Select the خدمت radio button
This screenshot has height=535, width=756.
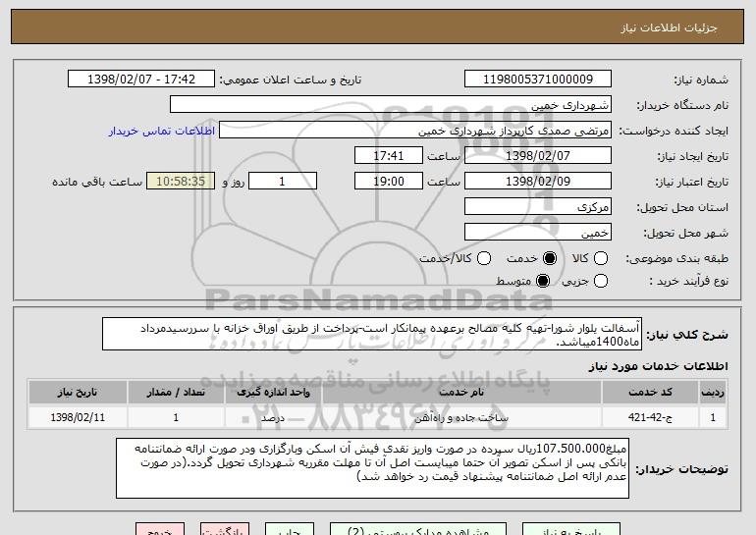(550, 258)
